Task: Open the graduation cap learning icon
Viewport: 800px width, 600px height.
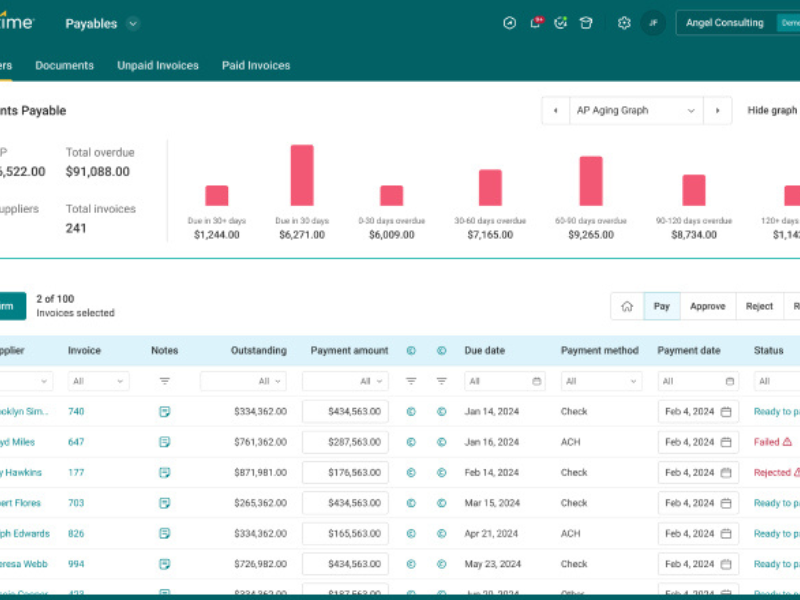Action: point(586,23)
